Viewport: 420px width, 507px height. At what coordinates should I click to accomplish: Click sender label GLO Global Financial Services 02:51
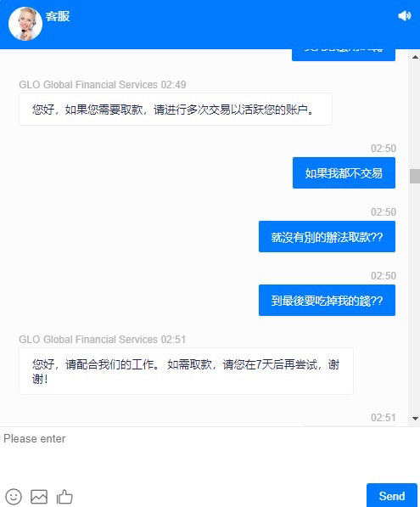[103, 340]
